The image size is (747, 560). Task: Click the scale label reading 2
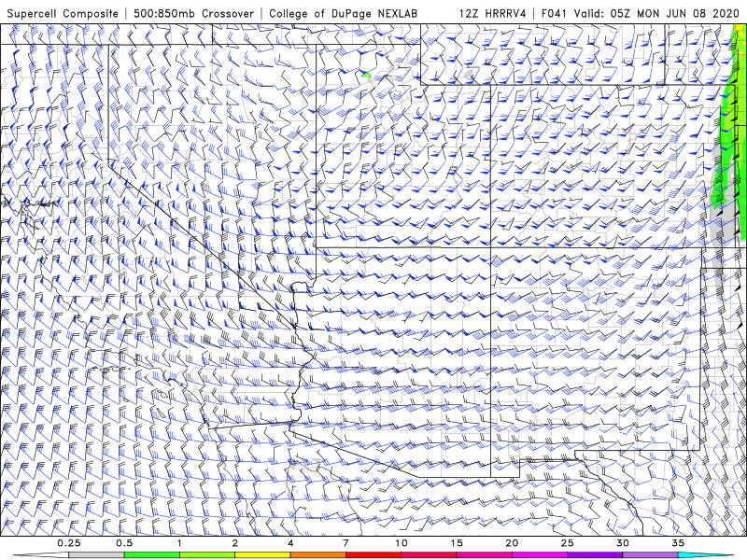point(235,543)
